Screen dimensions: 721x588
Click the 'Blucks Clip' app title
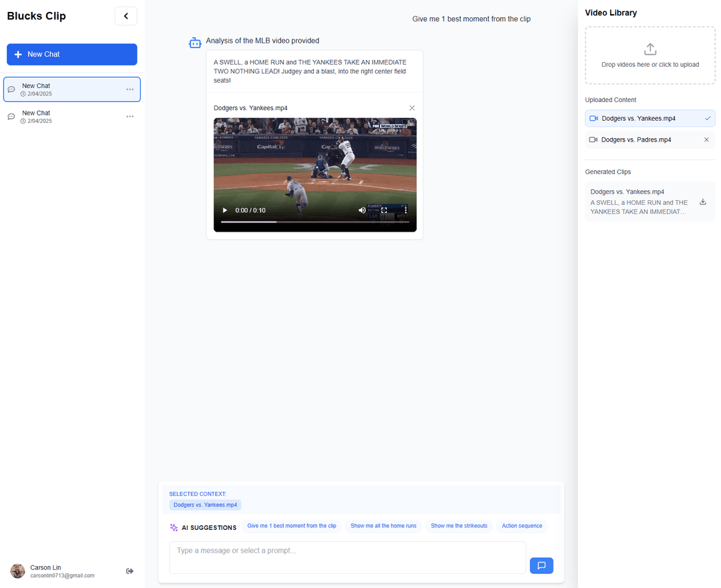tap(36, 16)
